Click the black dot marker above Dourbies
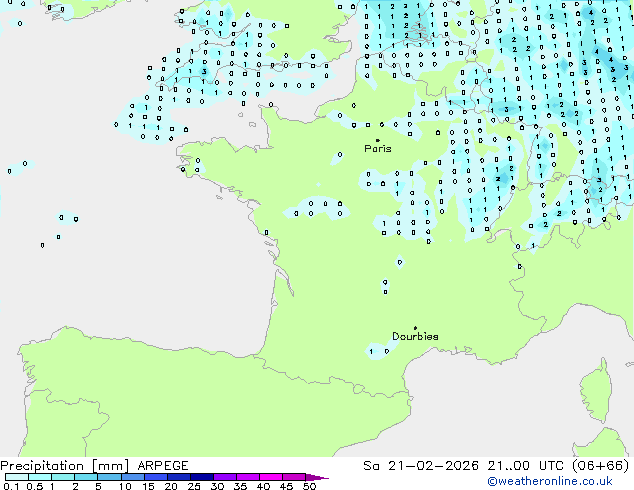 click(x=415, y=328)
